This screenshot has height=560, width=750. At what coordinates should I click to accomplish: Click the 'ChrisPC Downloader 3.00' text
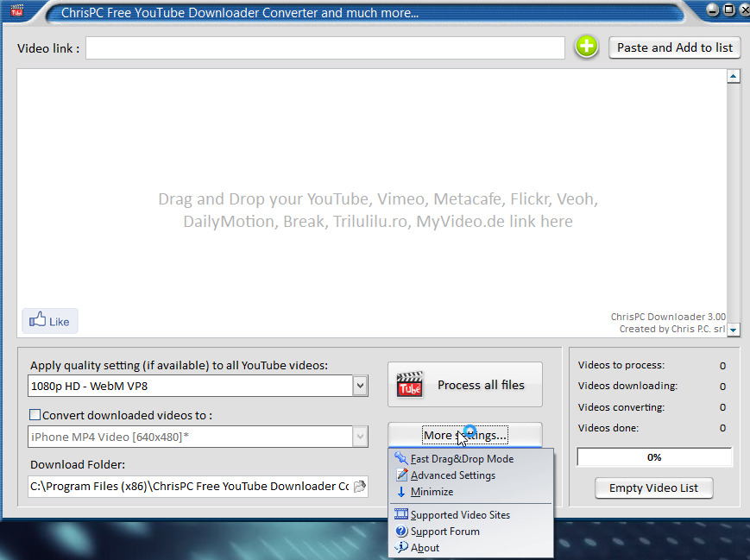[x=668, y=317]
